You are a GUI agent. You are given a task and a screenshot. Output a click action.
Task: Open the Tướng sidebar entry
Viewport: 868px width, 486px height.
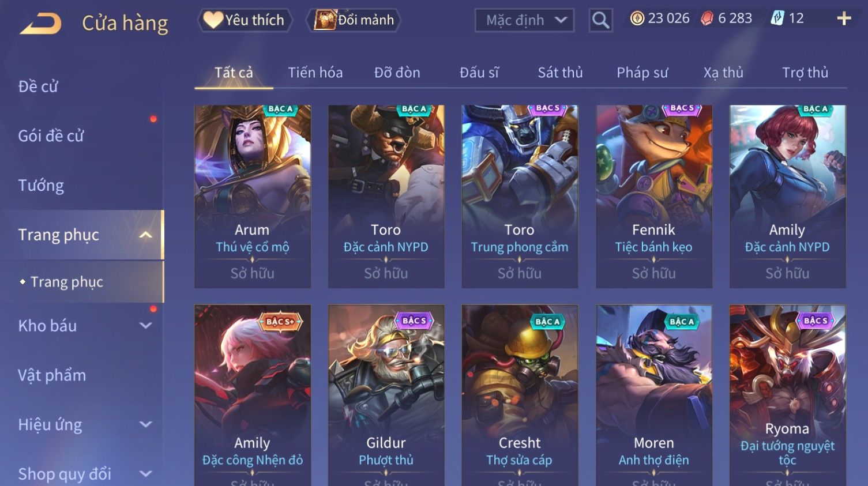41,186
